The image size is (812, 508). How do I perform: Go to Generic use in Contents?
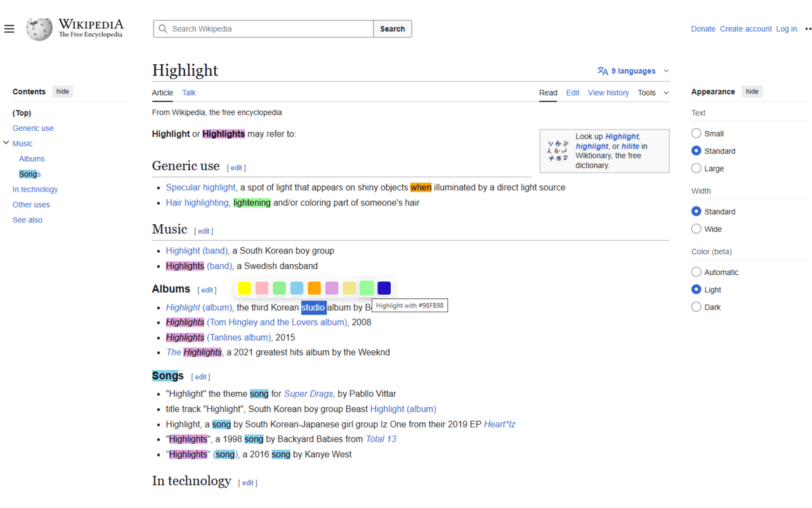pos(33,128)
